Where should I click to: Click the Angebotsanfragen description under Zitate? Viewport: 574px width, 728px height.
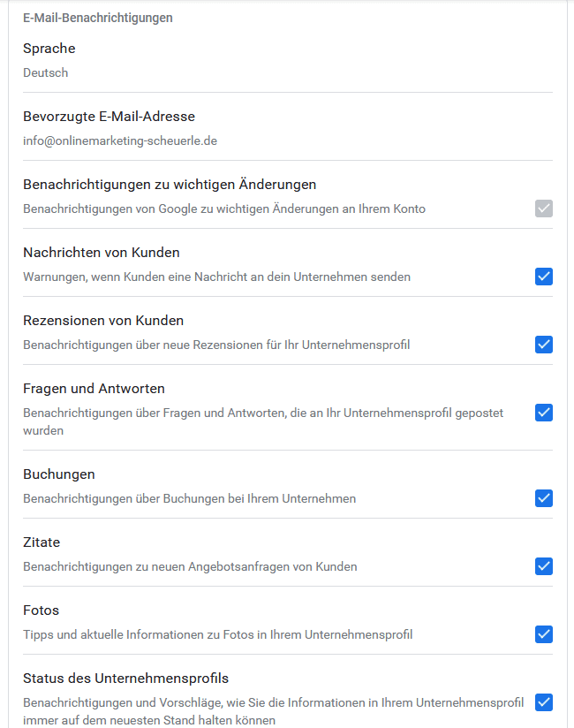(190, 566)
